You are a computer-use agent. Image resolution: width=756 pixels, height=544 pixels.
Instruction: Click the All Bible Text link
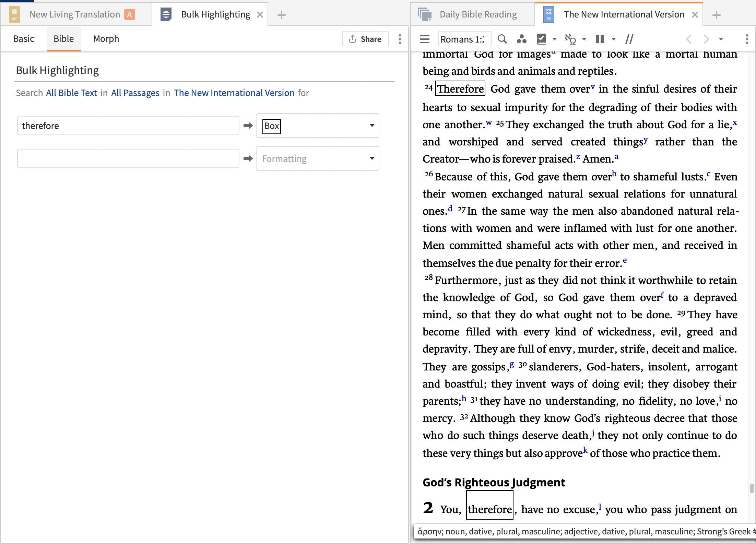point(72,93)
